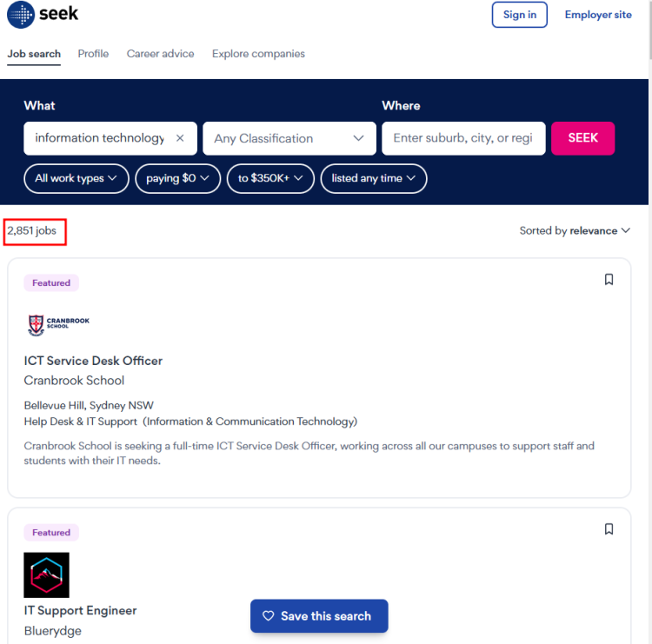Open the paying $0 salary filter

click(x=178, y=178)
